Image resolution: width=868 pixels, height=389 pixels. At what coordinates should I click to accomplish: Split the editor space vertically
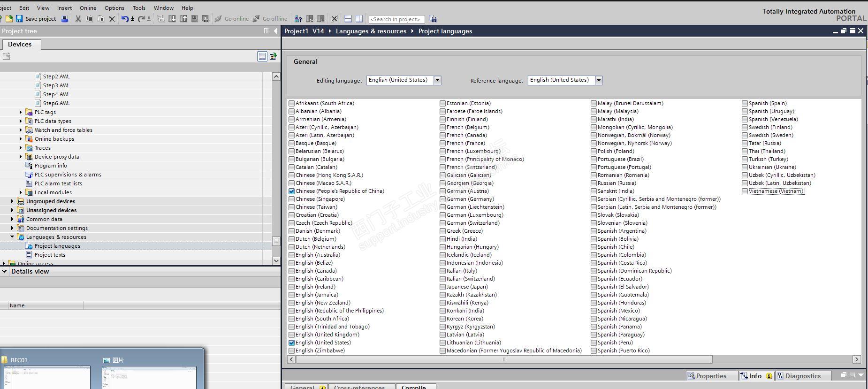click(x=359, y=19)
